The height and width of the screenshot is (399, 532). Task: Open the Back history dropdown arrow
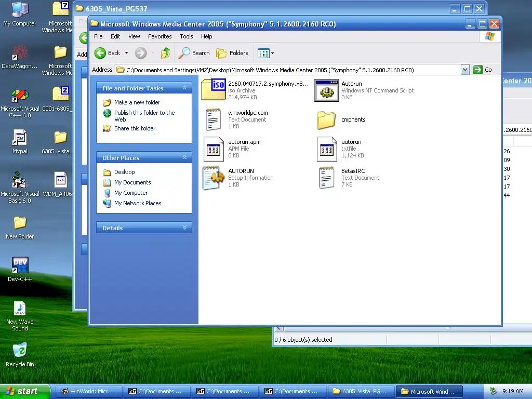click(127, 53)
